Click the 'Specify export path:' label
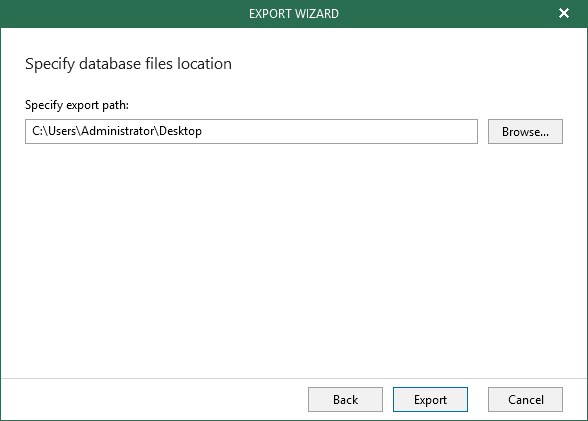588x421 pixels. pyautogui.click(x=77, y=105)
